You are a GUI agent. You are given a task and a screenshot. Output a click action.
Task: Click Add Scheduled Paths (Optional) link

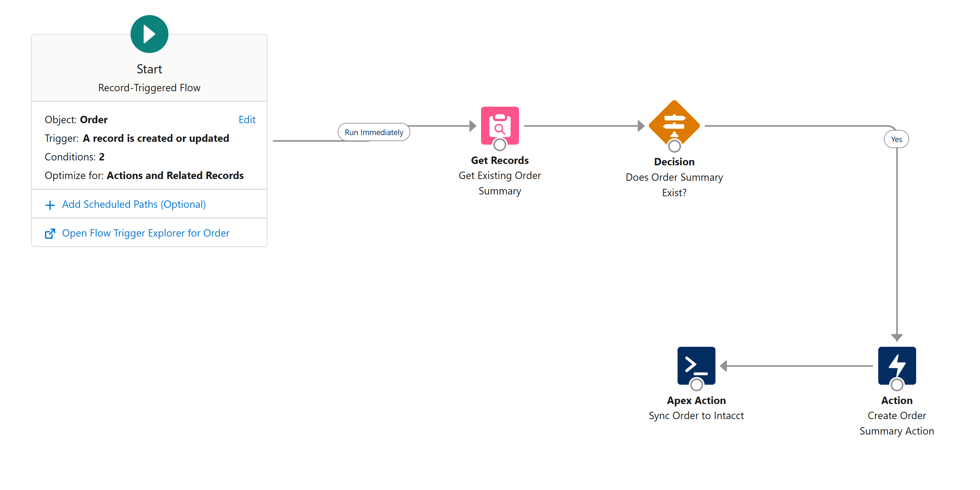click(x=134, y=204)
